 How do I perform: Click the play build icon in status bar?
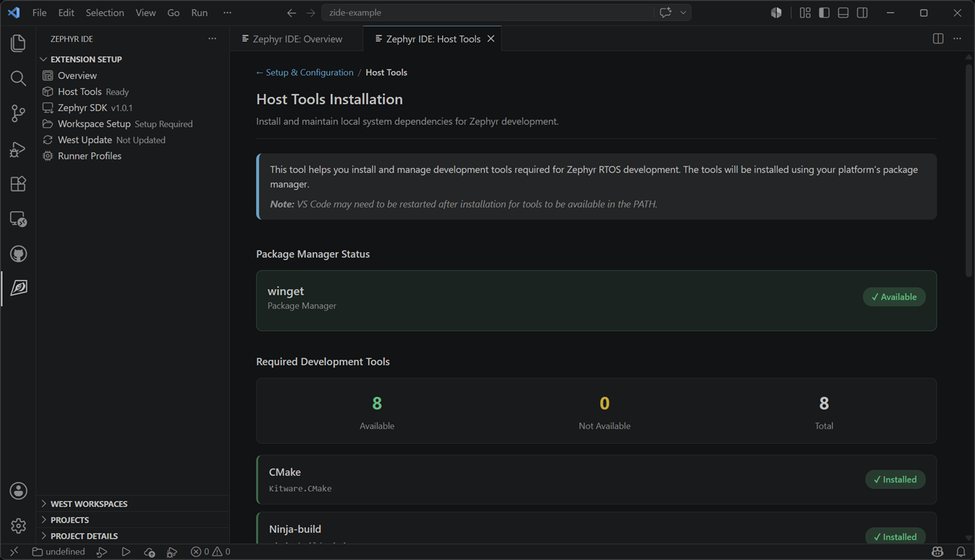[126, 552]
